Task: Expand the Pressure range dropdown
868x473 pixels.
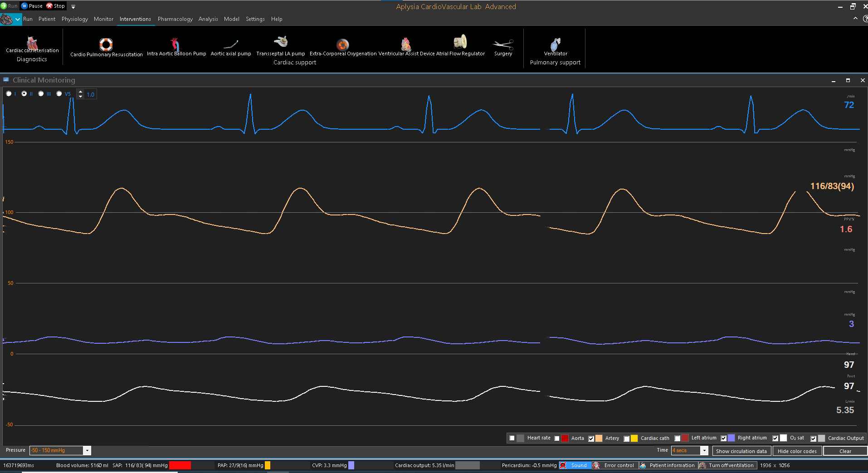Action: coord(88,451)
